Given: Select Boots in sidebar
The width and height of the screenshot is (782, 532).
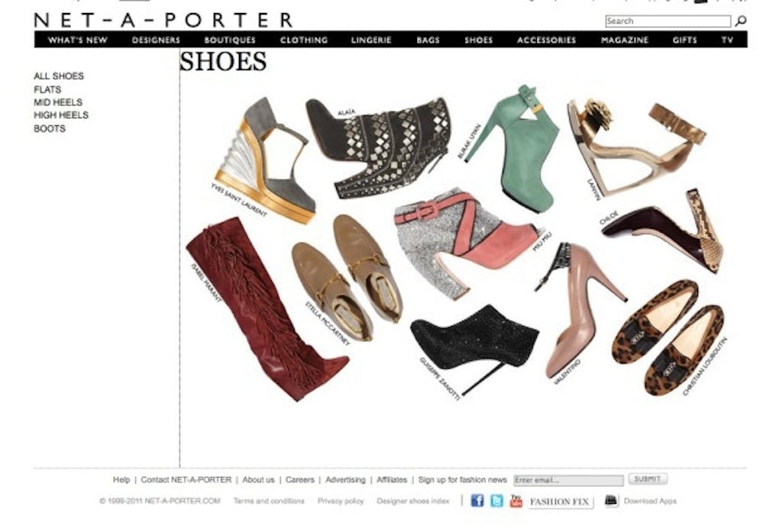Looking at the screenshot, I should [50, 129].
